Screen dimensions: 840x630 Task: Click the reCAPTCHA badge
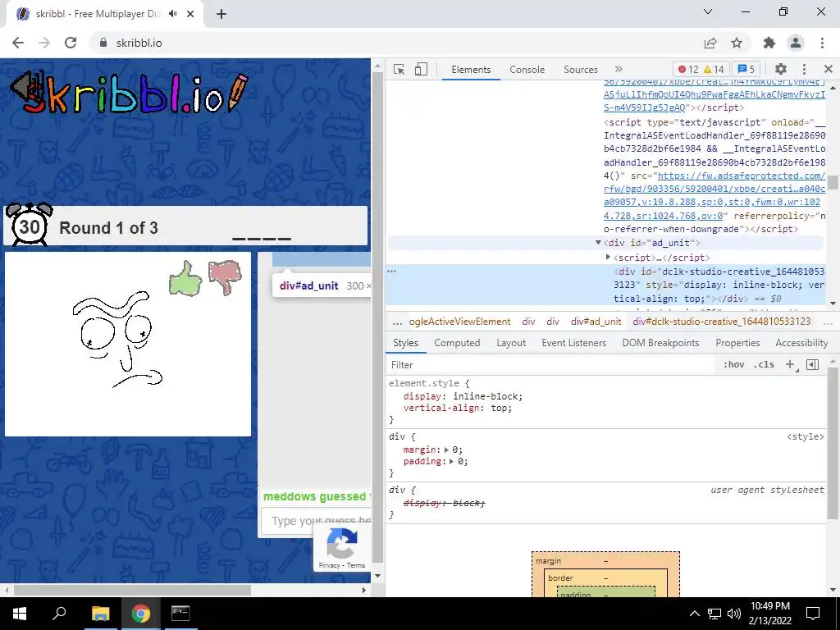[x=342, y=547]
